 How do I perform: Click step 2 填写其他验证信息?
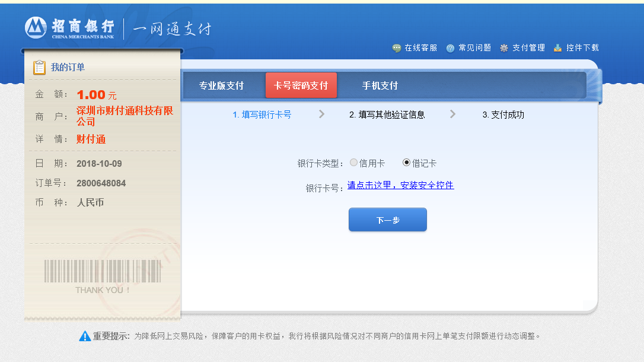click(x=387, y=115)
